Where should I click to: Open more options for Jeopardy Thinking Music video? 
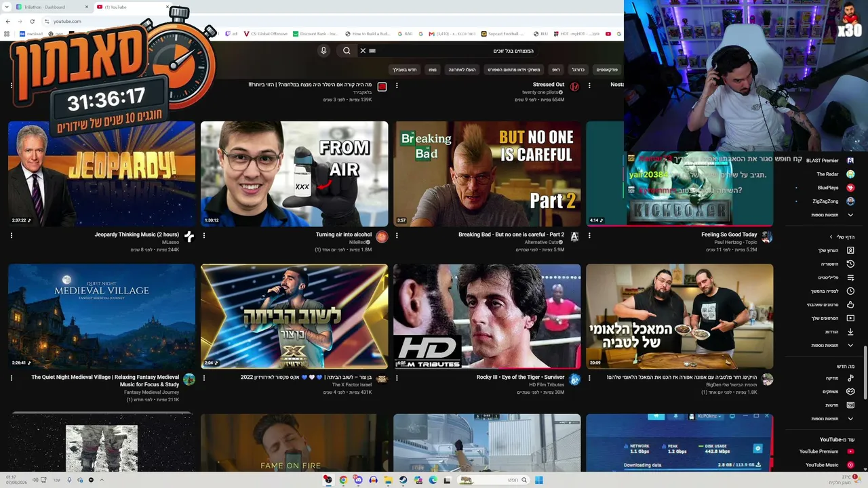(12, 236)
